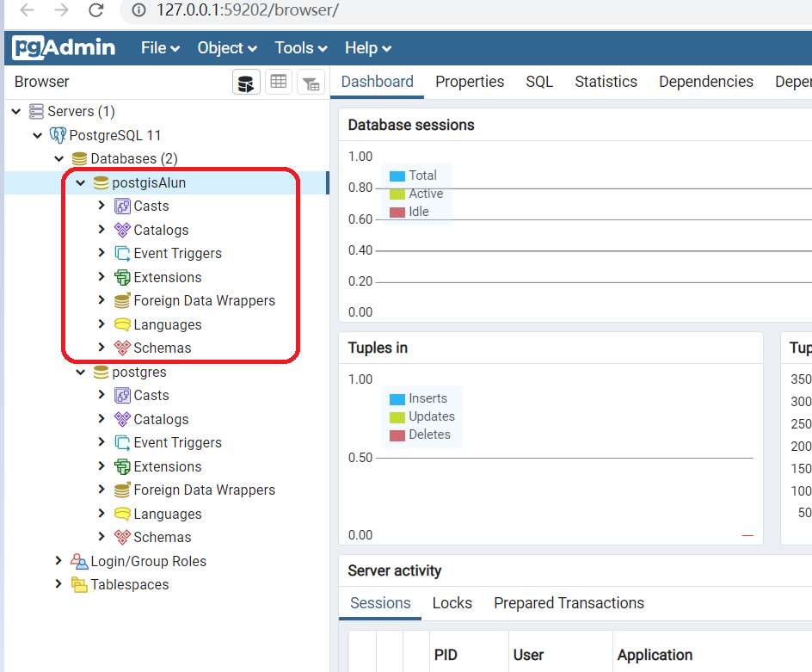Click the site information icon in address bar

point(138,9)
